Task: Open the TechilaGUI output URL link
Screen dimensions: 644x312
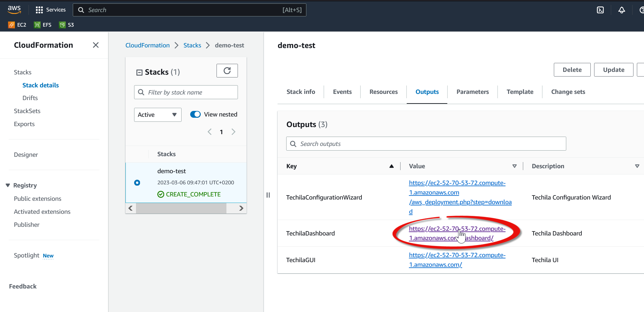Action: 457,260
